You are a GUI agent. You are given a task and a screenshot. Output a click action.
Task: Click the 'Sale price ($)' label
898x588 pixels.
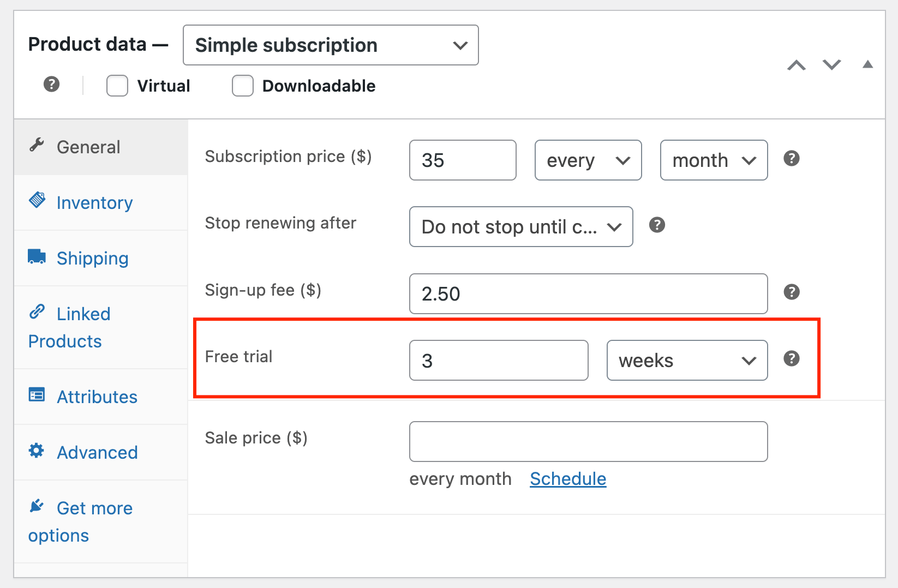pos(256,438)
